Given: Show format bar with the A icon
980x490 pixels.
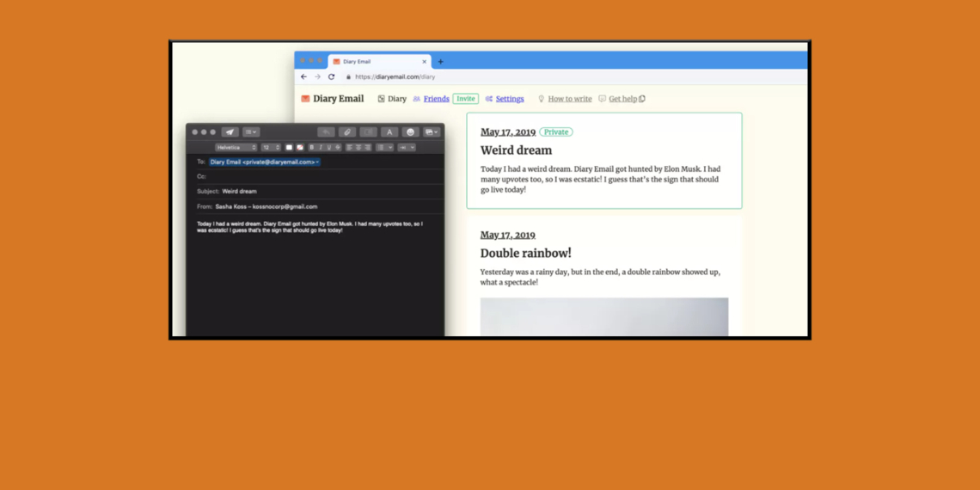Looking at the screenshot, I should pyautogui.click(x=389, y=132).
